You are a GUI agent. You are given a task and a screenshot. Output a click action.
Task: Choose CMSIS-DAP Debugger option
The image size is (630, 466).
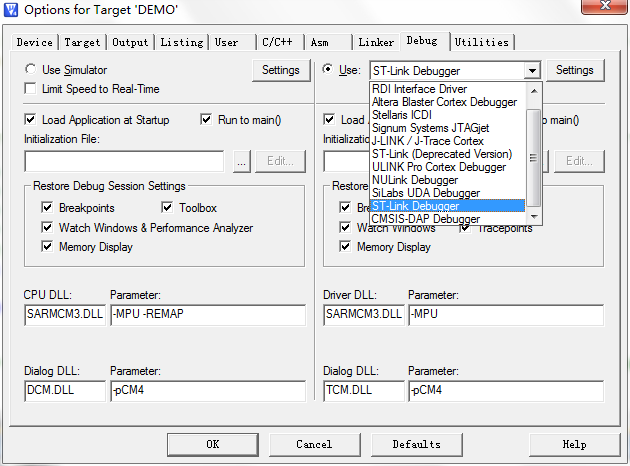[447, 219]
